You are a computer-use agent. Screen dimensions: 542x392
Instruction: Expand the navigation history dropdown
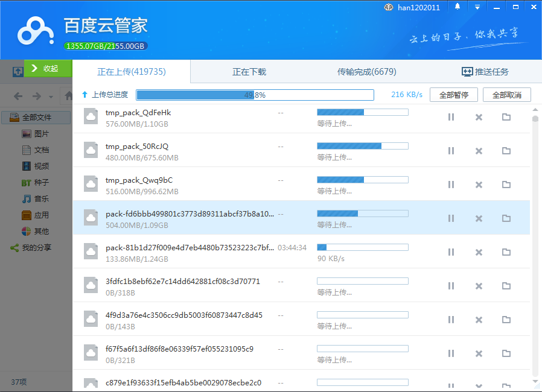pos(51,96)
